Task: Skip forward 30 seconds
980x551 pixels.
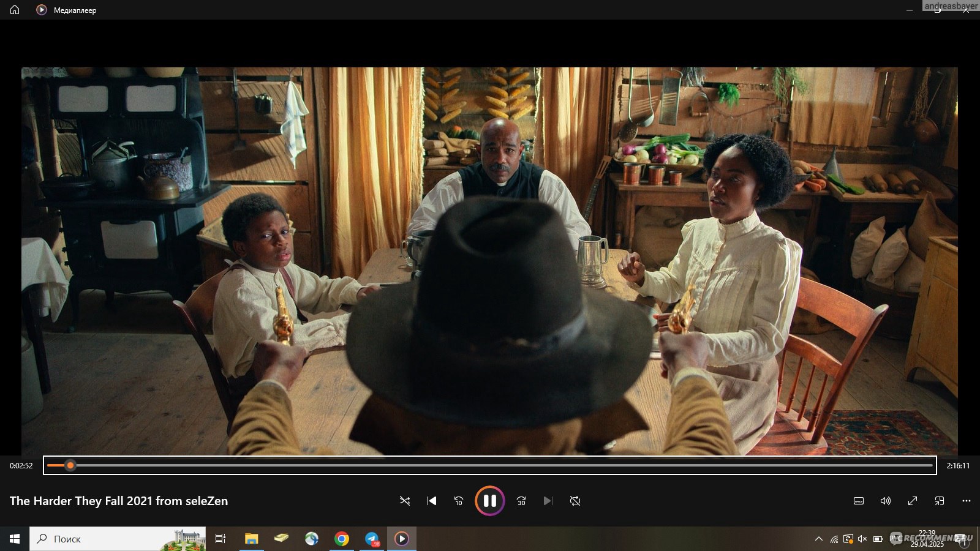Action: (x=521, y=501)
